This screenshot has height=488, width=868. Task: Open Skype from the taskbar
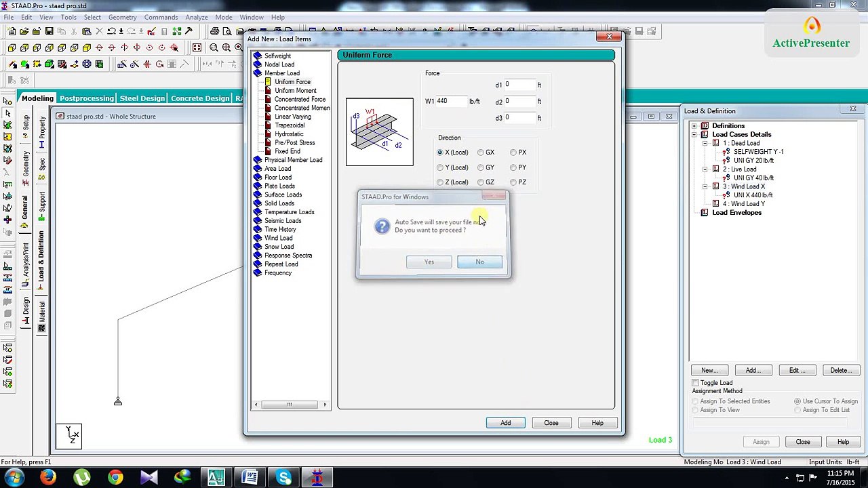tap(284, 478)
